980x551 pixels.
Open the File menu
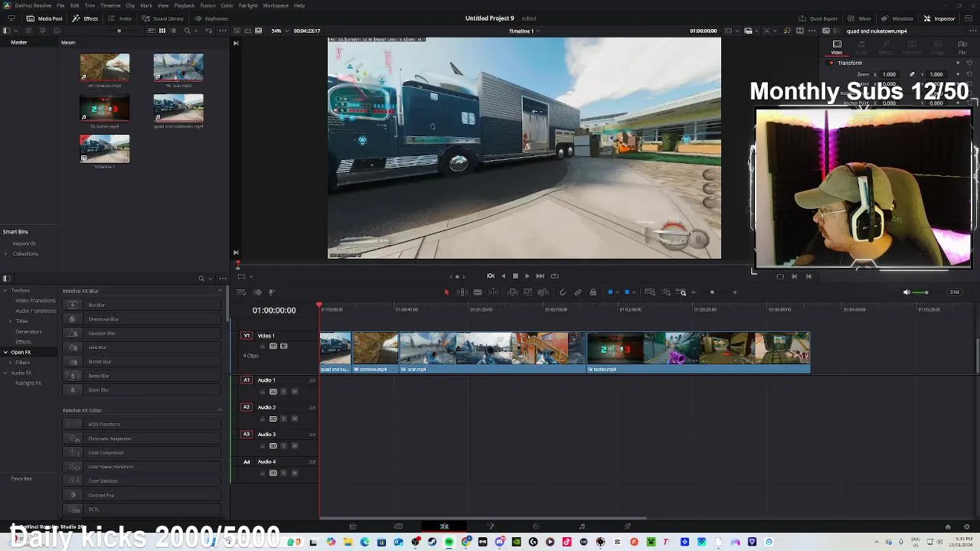(x=60, y=5)
